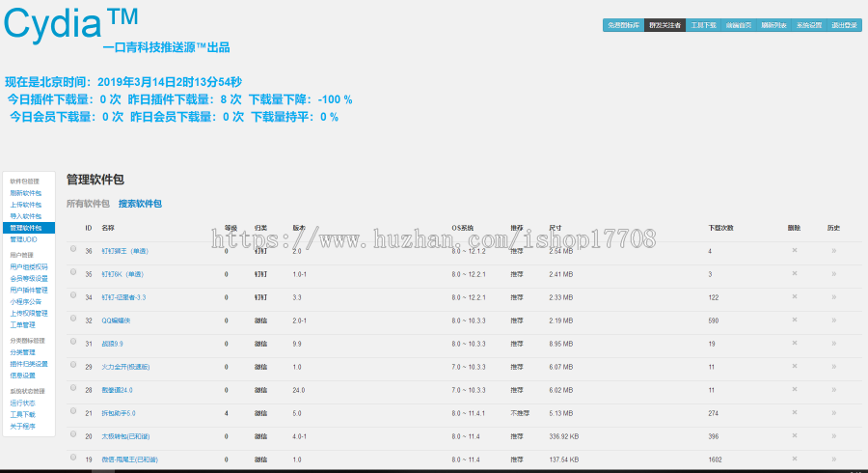Open the 拆包助手5.0 package link
Screen dimensions: 868x473
pyautogui.click(x=118, y=413)
